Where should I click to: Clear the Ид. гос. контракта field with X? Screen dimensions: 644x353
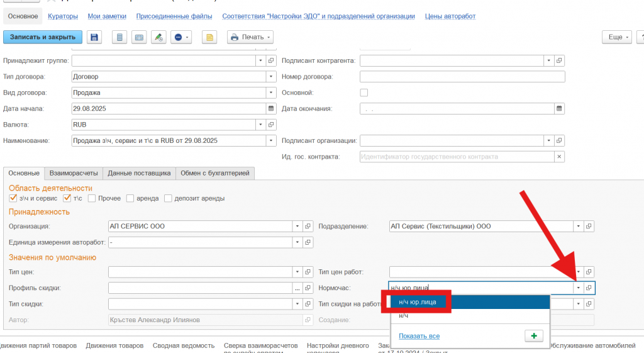559,157
